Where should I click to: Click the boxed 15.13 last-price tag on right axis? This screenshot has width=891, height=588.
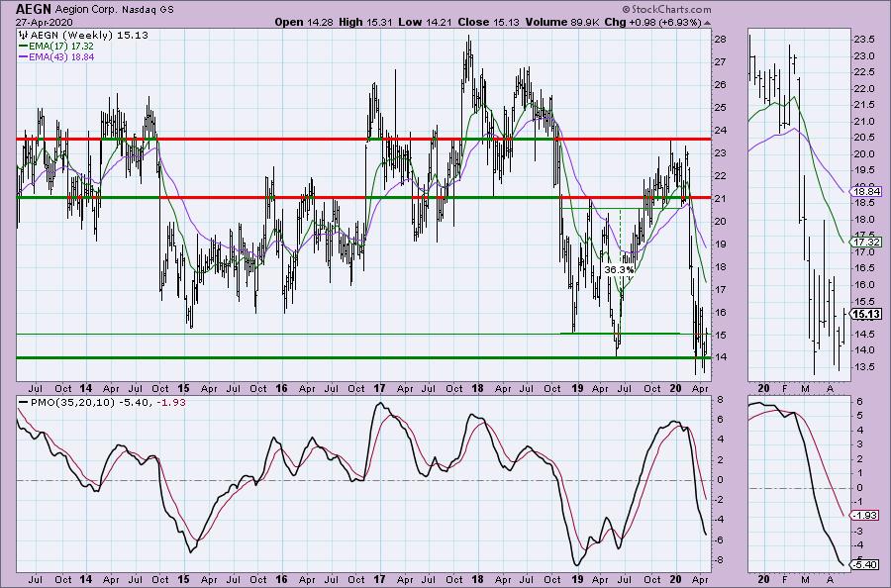pyautogui.click(x=866, y=314)
